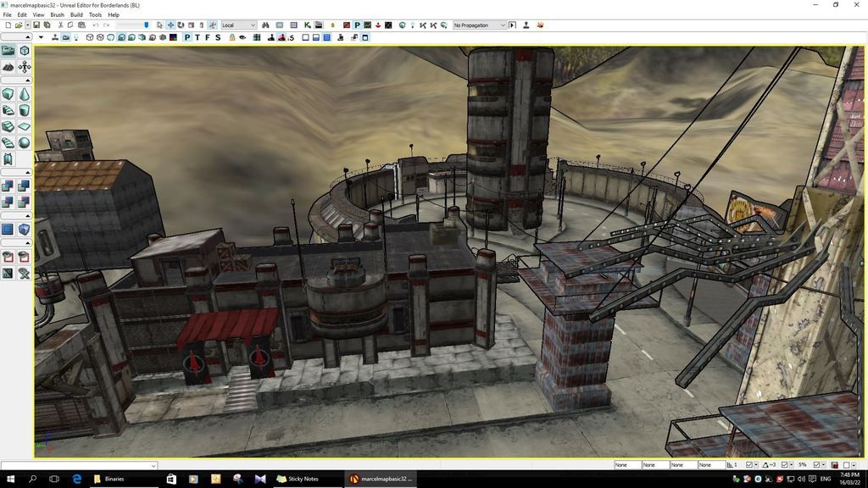The height and width of the screenshot is (488, 868).
Task: Click the binoculars Find Actors icon
Action: pyautogui.click(x=265, y=25)
